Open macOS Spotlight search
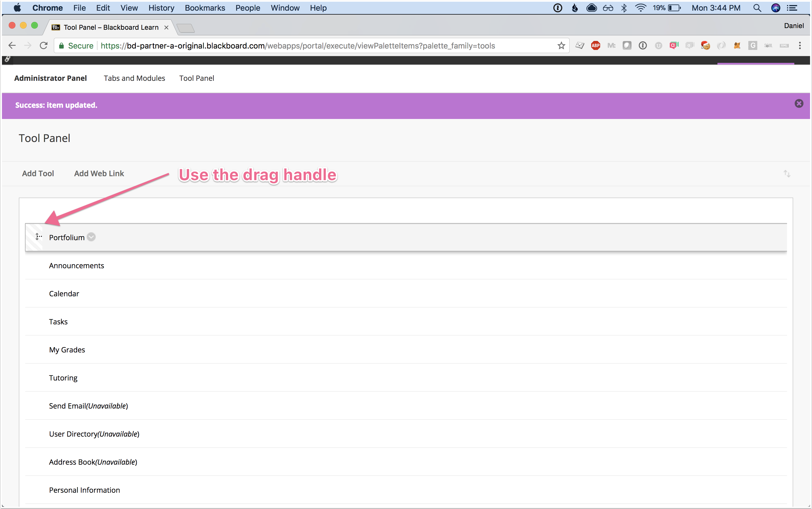 coord(757,8)
